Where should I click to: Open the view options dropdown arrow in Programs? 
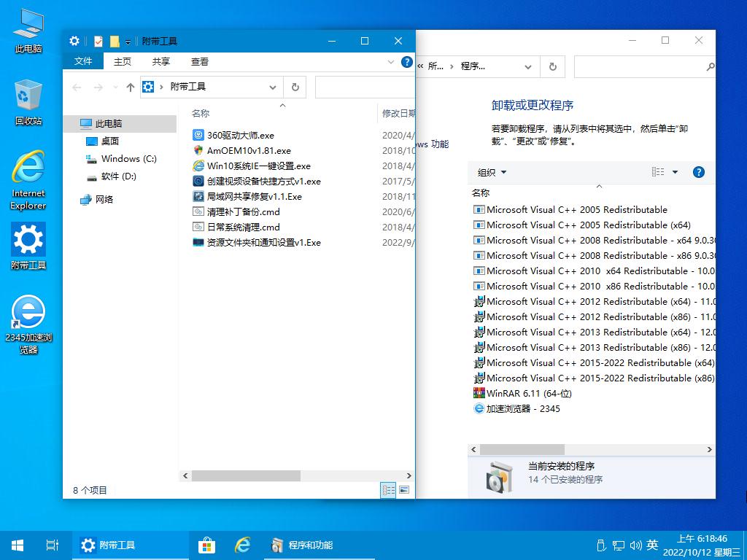(x=675, y=172)
